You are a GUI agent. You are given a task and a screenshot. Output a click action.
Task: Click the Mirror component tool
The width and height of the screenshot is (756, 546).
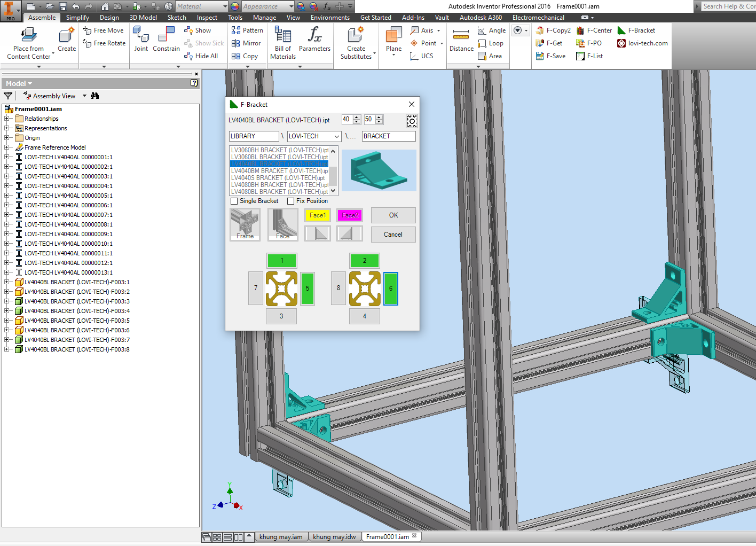point(246,43)
